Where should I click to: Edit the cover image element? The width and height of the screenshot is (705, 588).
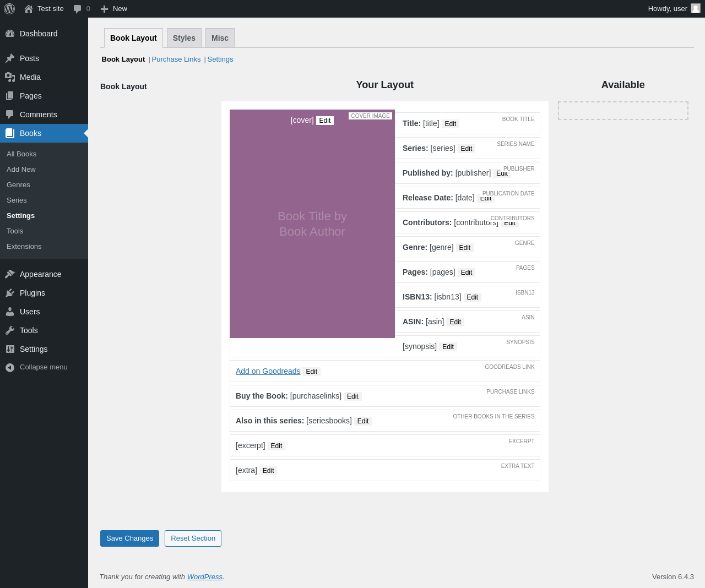tap(325, 121)
